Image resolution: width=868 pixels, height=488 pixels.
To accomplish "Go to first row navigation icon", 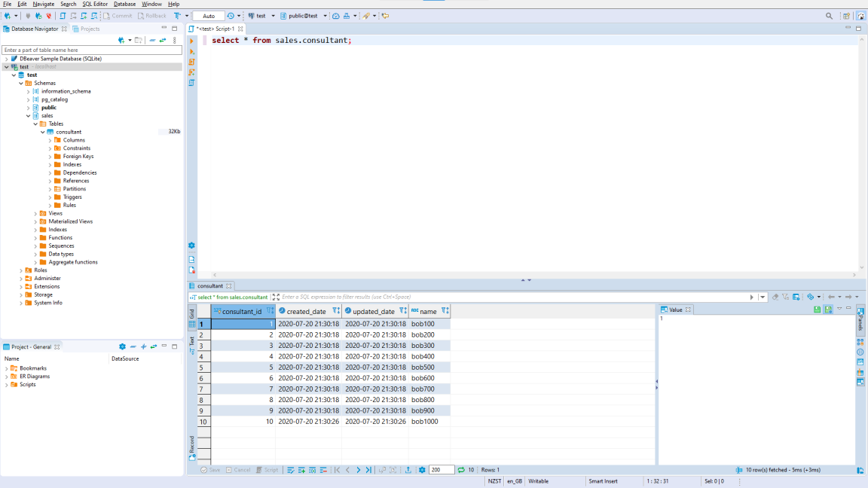I will click(337, 470).
